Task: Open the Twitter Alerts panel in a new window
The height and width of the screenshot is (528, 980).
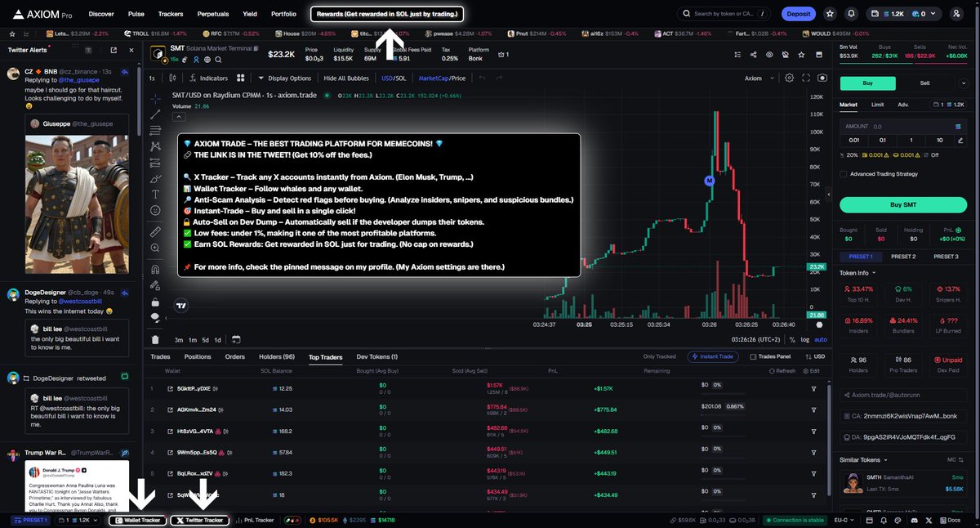Action: coord(114,50)
